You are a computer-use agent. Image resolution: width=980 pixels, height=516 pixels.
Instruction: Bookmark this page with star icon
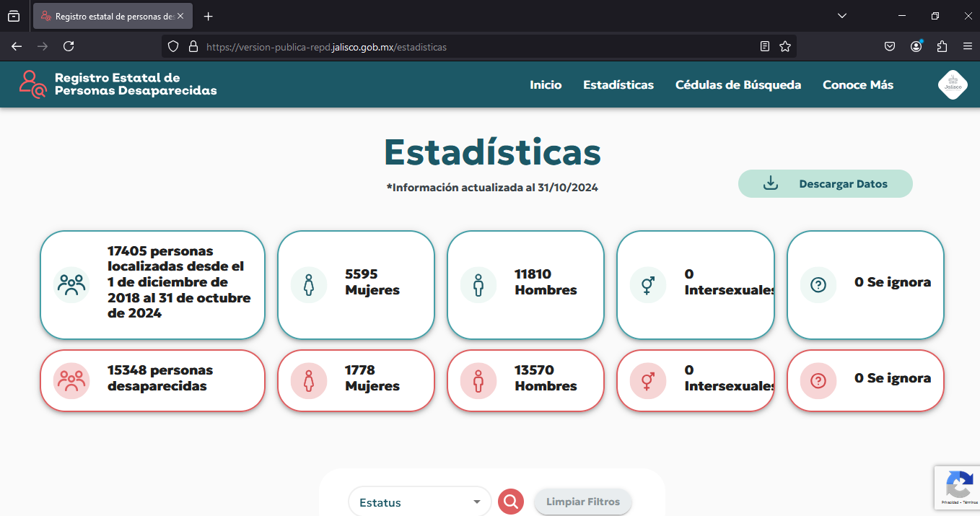785,46
